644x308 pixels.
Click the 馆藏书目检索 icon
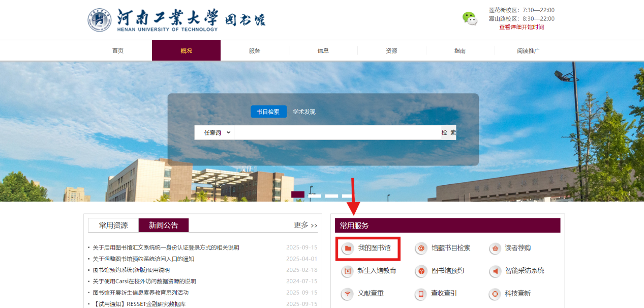tap(421, 248)
